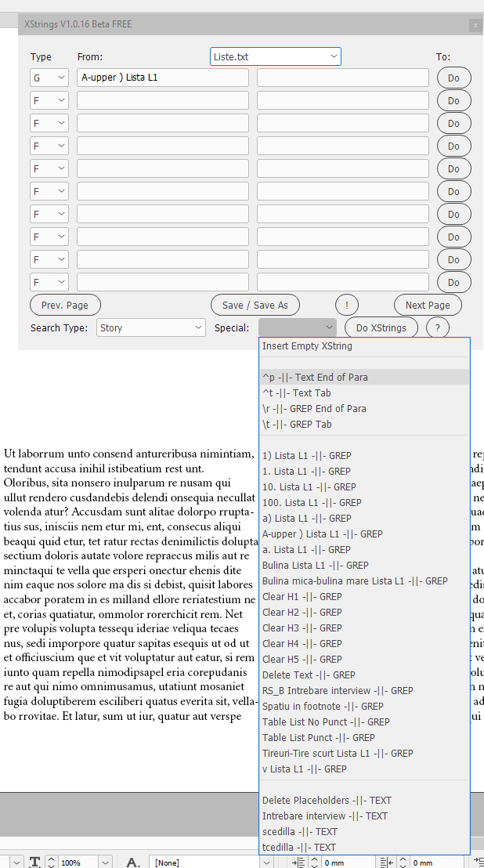This screenshot has width=484, height=868.
Task: Click the vertical scale stepper arrows
Action: coord(51,863)
